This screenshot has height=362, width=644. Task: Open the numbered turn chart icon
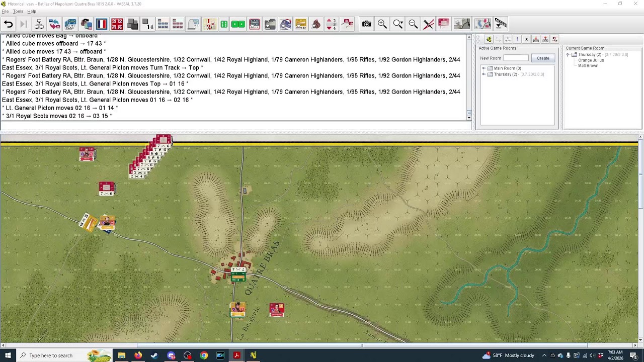(210, 24)
